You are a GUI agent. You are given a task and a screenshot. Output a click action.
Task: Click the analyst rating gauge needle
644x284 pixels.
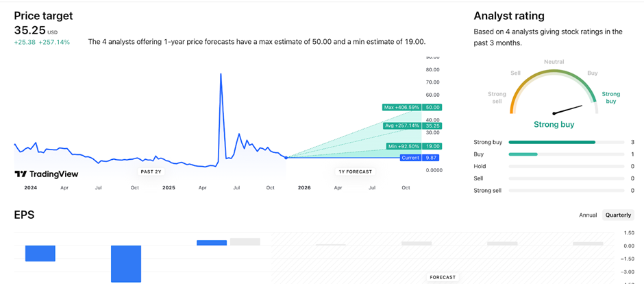click(567, 110)
